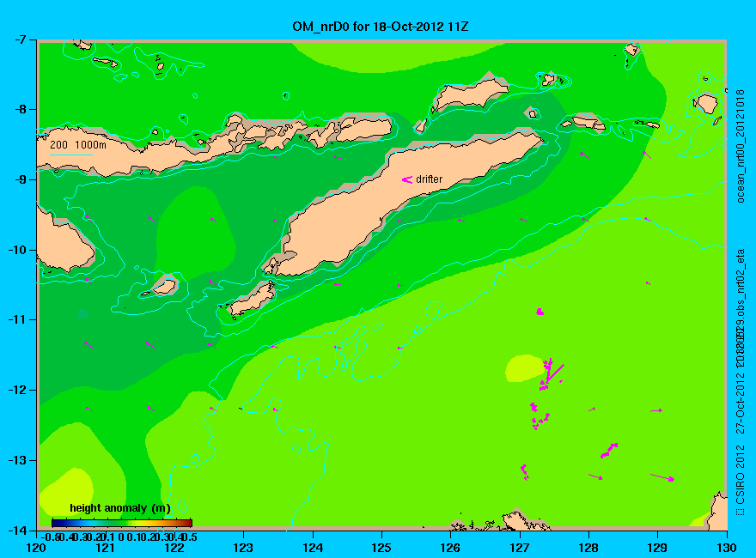Click latitude label -13
The image size is (756, 558).
(x=16, y=460)
